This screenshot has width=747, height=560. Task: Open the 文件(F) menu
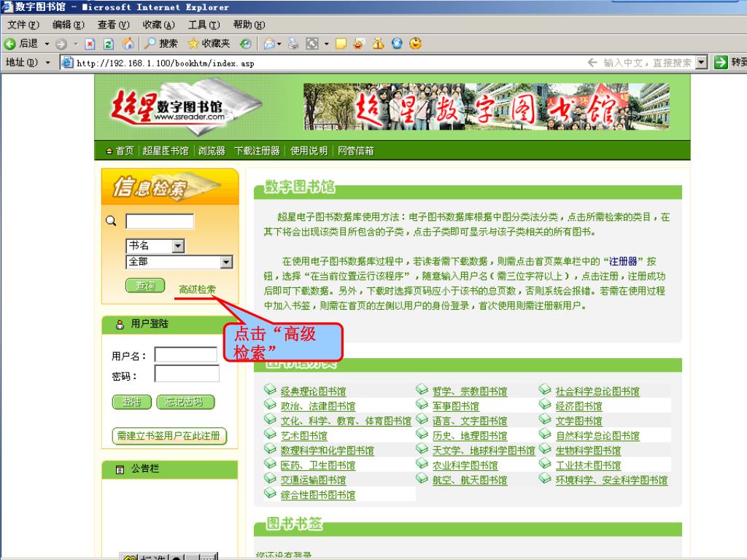tap(23, 25)
